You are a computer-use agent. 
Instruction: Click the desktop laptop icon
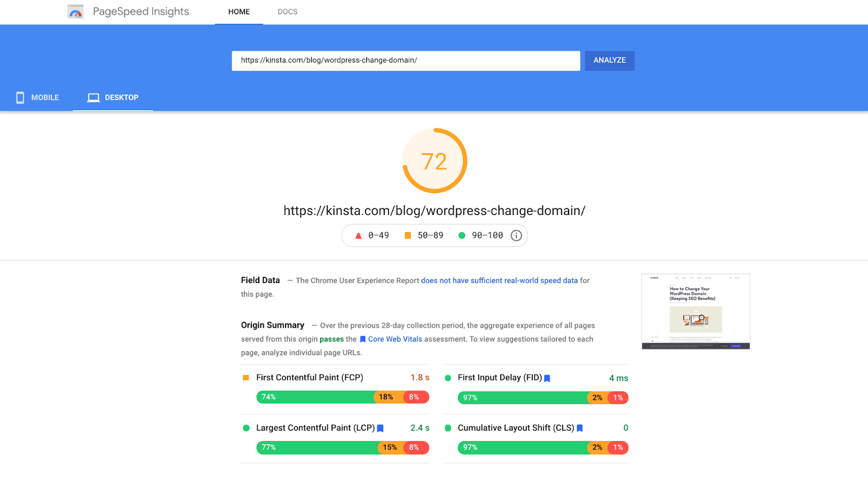pos(94,98)
